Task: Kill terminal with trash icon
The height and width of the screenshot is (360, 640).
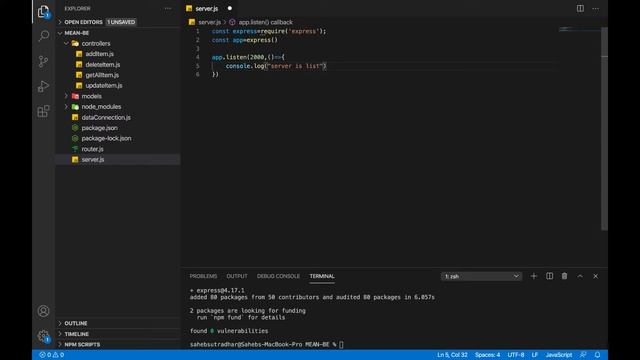Action: coord(564,276)
